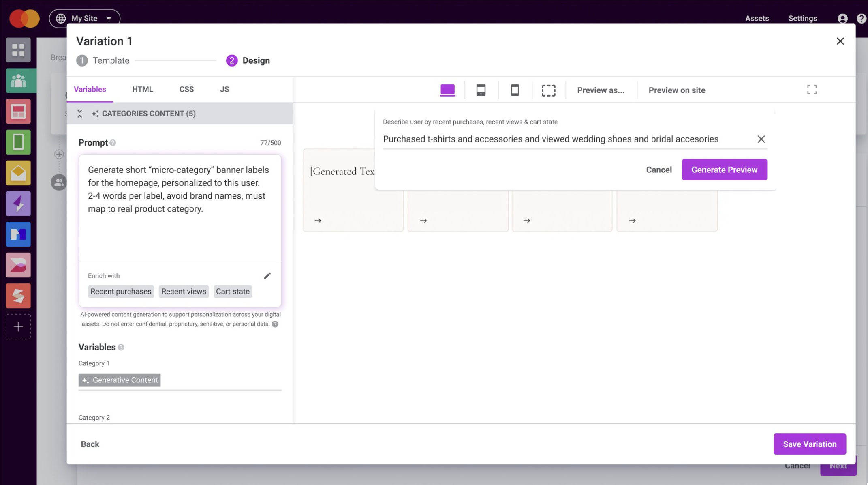Image resolution: width=868 pixels, height=485 pixels.
Task: Open user account icon in top bar
Action: (842, 18)
